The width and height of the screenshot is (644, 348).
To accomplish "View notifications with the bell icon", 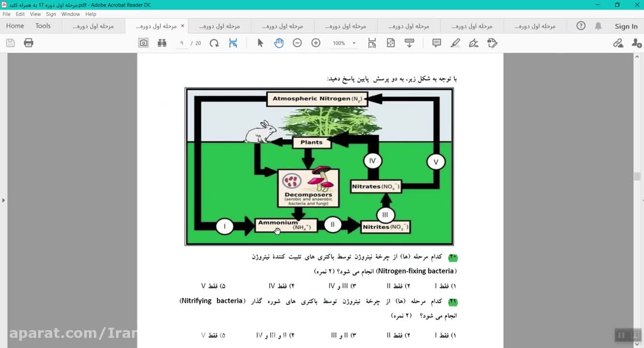I will click(x=599, y=26).
